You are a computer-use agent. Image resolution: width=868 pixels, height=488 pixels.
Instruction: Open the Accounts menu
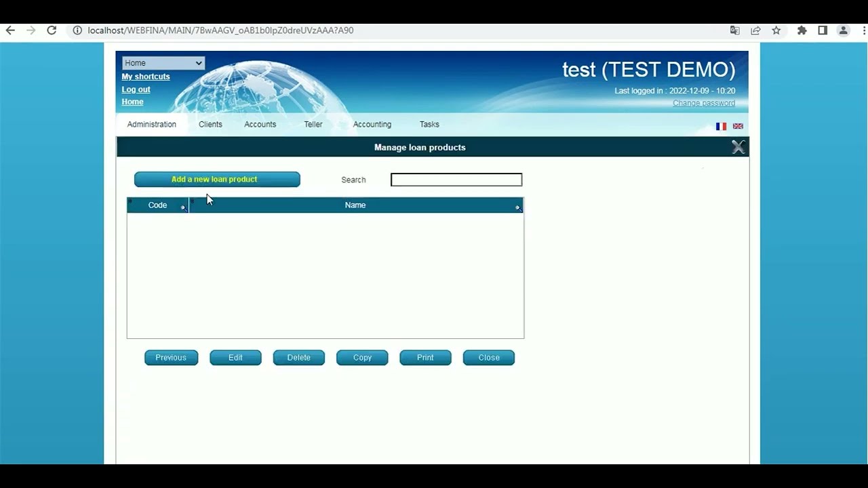(x=260, y=125)
